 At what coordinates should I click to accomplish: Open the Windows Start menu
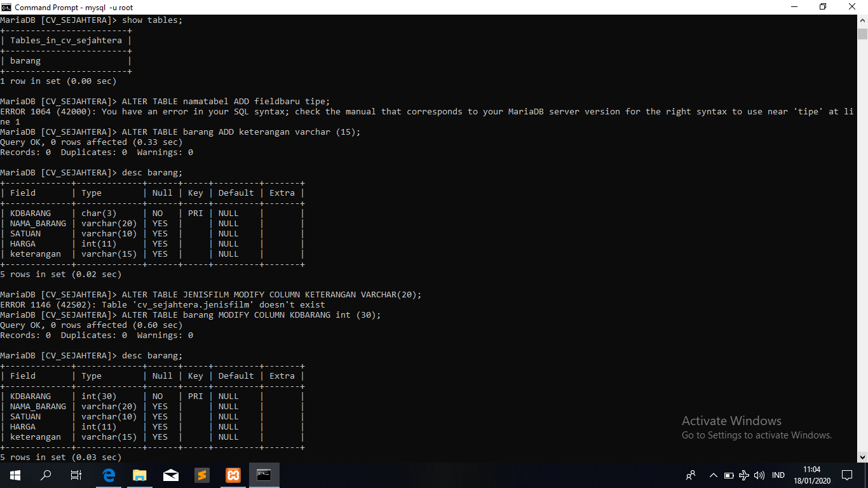point(15,475)
